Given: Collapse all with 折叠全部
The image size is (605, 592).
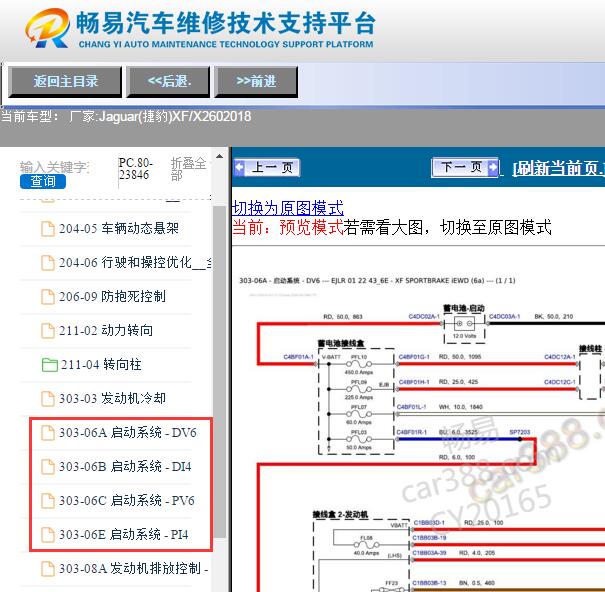Looking at the screenshot, I should [x=188, y=169].
